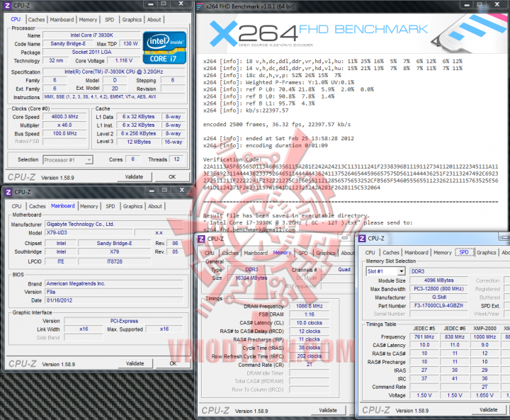Image resolution: width=510 pixels, height=420 pixels.
Task: Click the Name field Intel Core i7 3930K
Action: pyautogui.click(x=91, y=35)
